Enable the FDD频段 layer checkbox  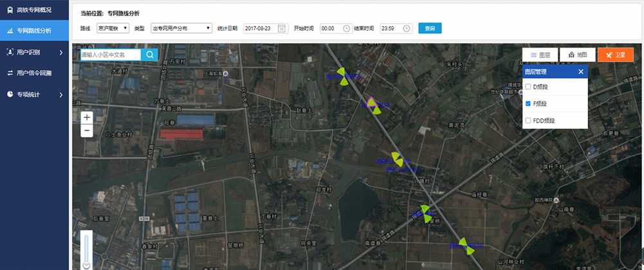528,120
